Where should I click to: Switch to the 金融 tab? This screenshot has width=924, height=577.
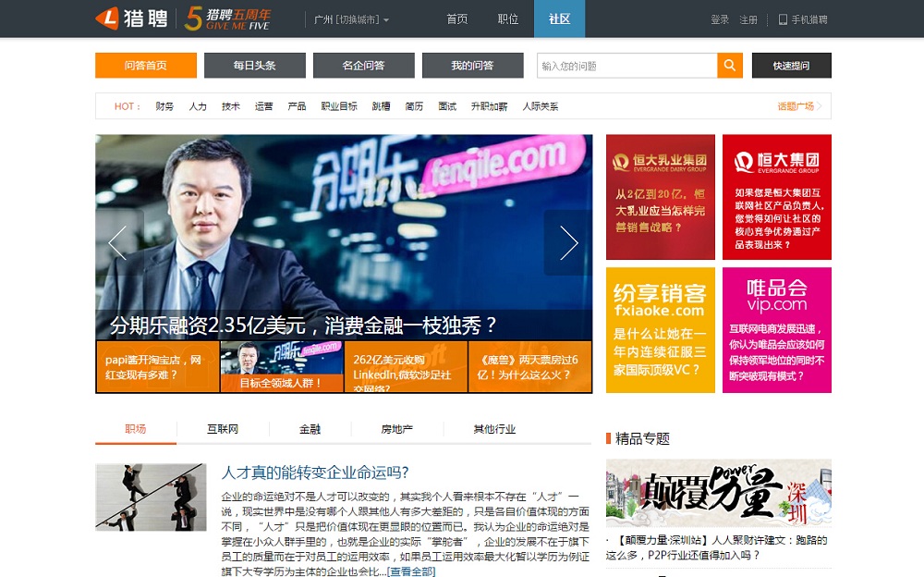tap(310, 429)
